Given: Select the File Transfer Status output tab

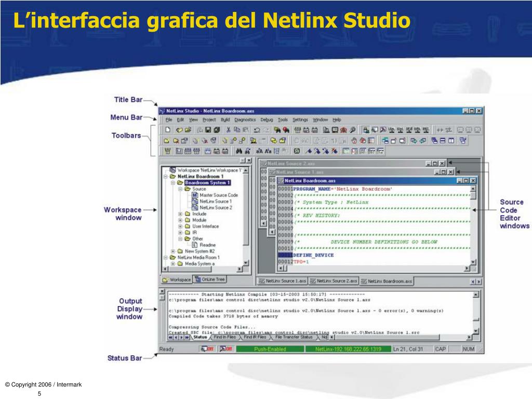Looking at the screenshot, I should coord(294,337).
